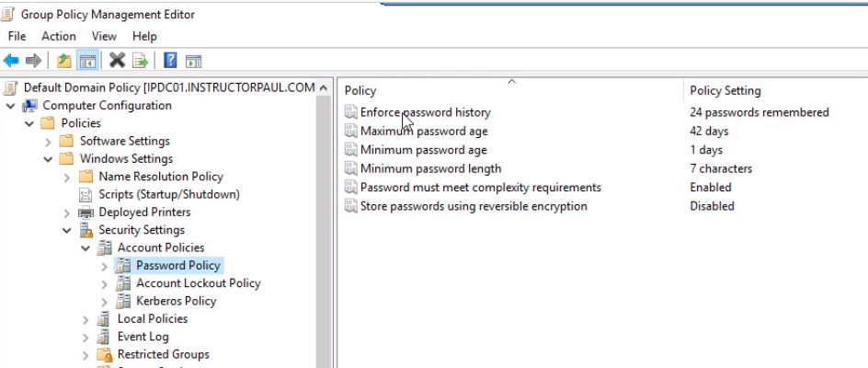Image resolution: width=868 pixels, height=368 pixels.
Task: Click the Restricted Groups folder icon
Action: coord(105,354)
